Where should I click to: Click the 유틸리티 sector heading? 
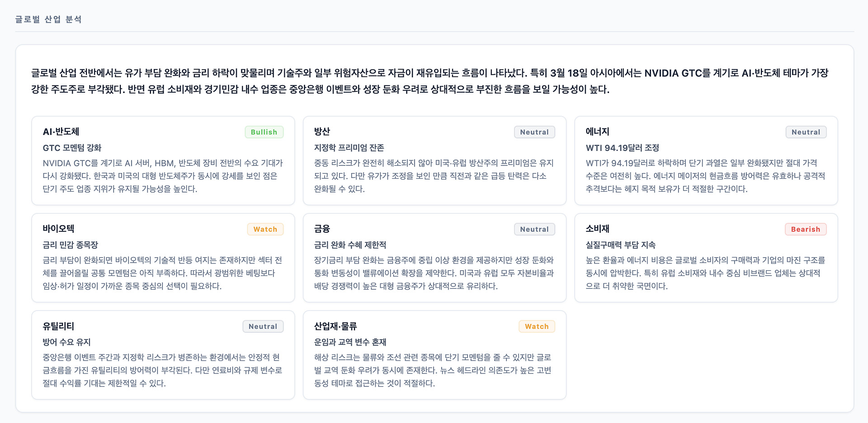(x=58, y=326)
